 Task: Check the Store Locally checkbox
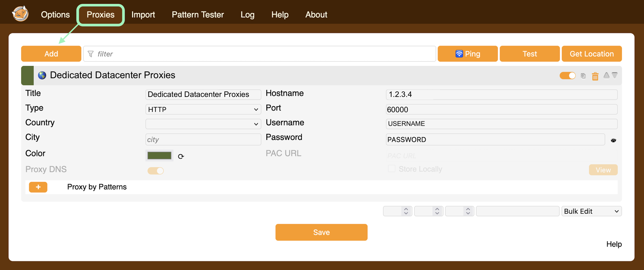391,169
